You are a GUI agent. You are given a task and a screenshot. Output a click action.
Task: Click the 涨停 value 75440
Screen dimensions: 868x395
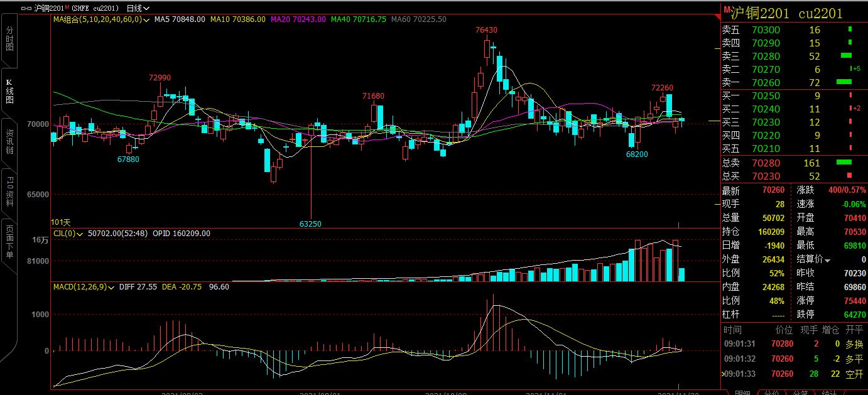855,301
